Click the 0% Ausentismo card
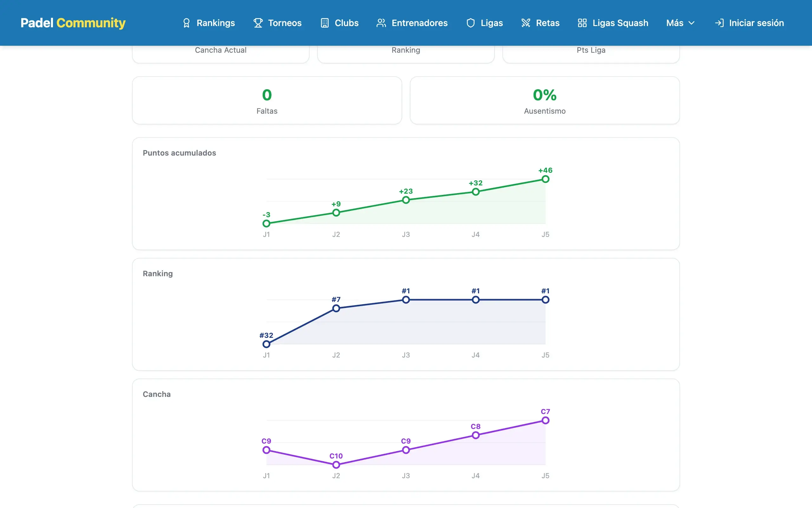The width and height of the screenshot is (812, 508). click(x=545, y=100)
